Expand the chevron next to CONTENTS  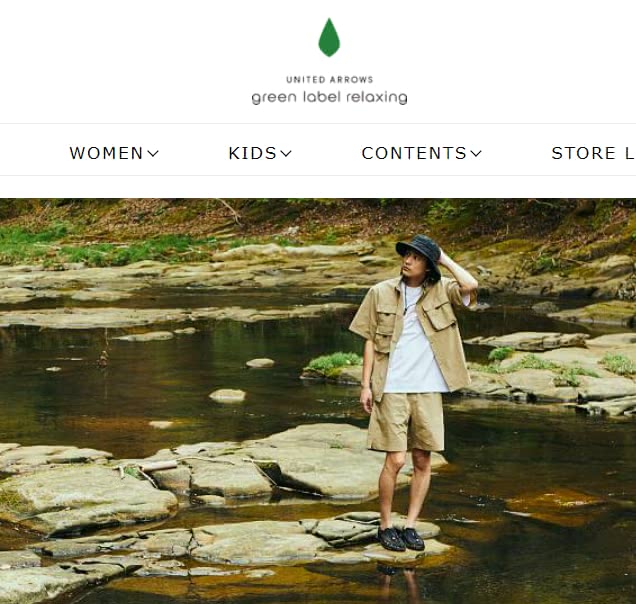(476, 154)
